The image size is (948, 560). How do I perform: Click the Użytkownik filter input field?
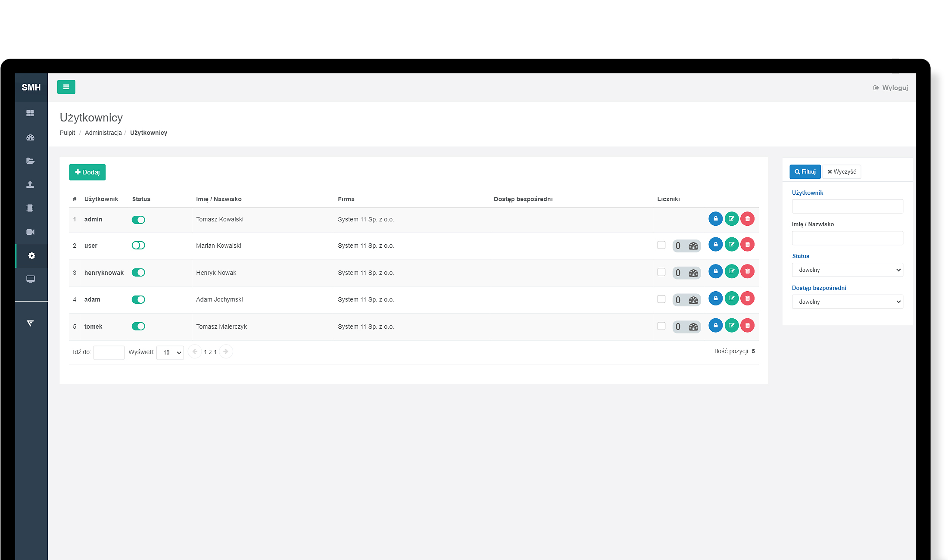(847, 206)
